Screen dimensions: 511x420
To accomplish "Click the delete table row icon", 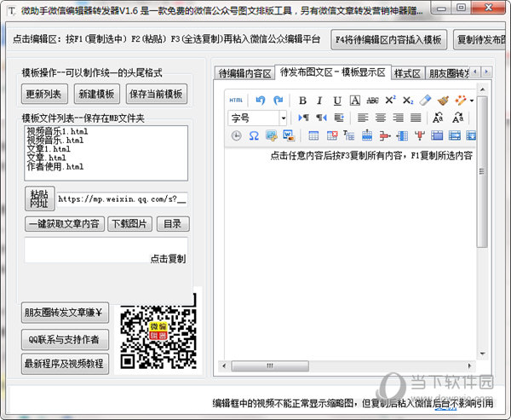I will [385, 135].
